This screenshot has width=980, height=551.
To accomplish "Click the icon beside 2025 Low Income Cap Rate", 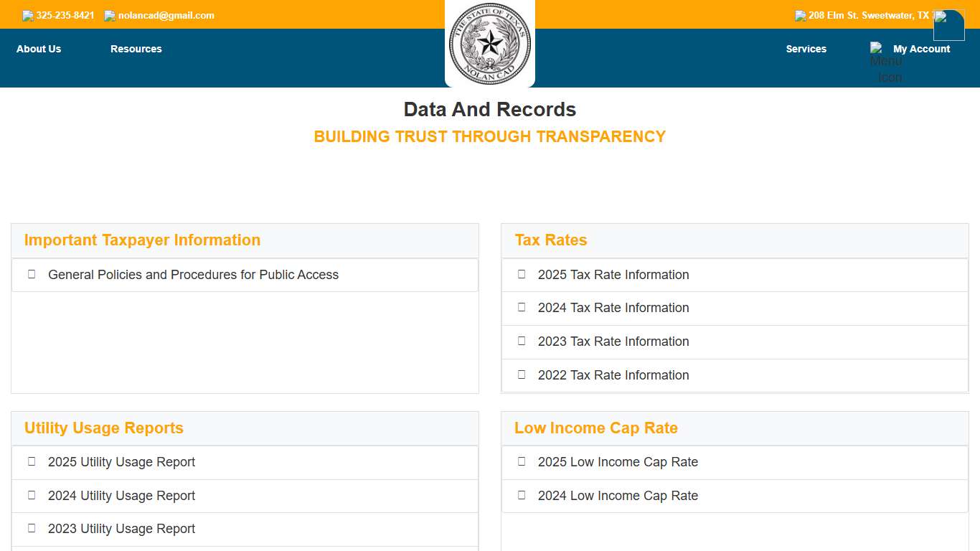I will coord(522,462).
